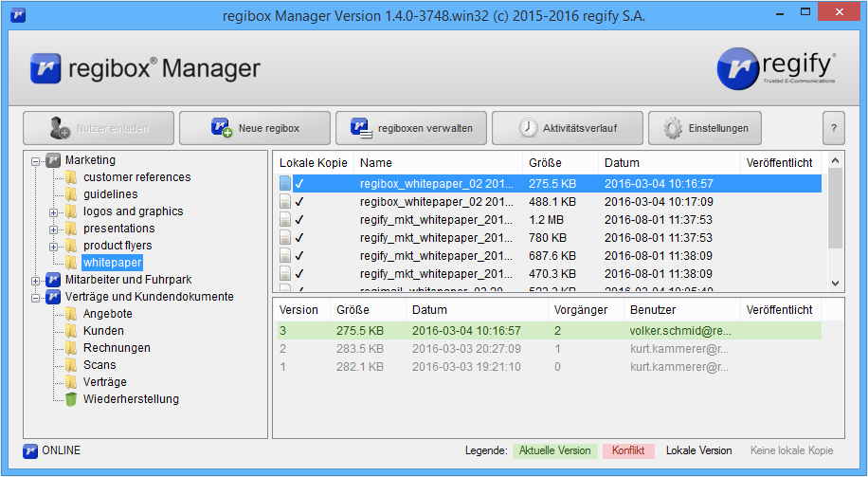868x477 pixels.
Task: Click the Marketing regibox icon
Action: (x=53, y=160)
